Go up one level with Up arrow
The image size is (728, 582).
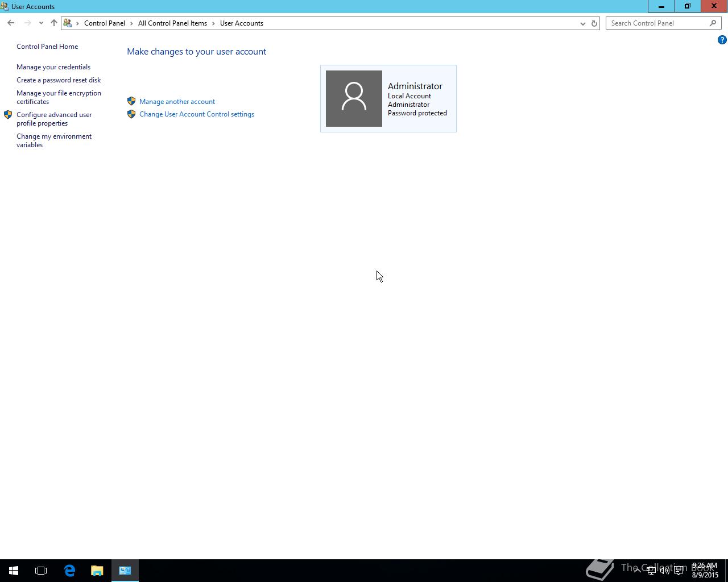[54, 23]
